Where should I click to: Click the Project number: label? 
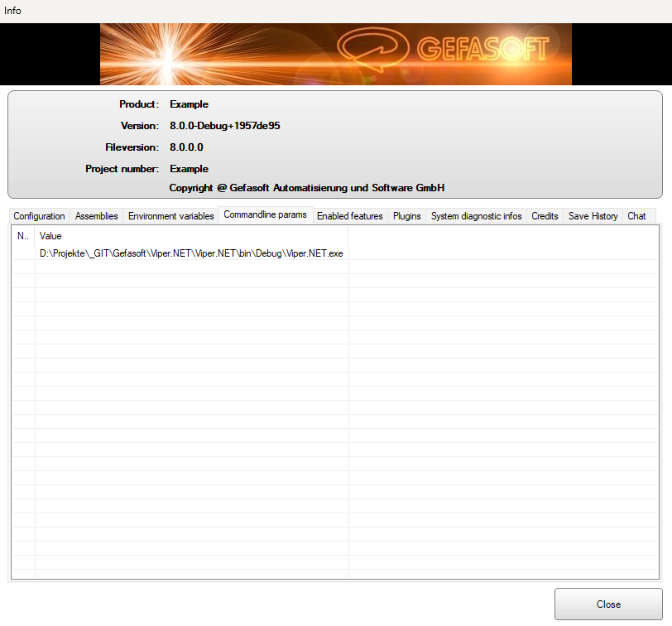(x=122, y=168)
